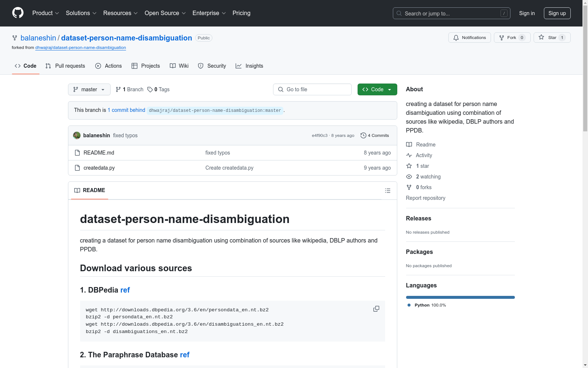Image resolution: width=588 pixels, height=368 pixels.
Task: Open the Product menu
Action: point(46,13)
